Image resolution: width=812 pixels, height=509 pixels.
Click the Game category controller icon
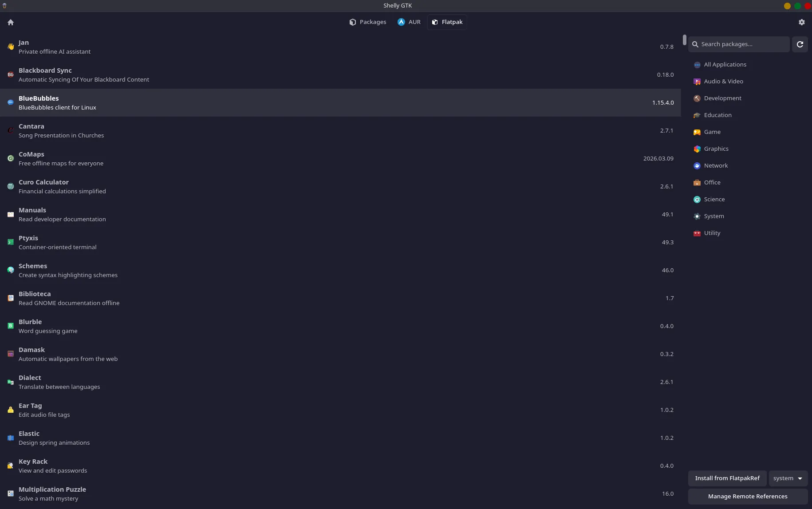click(x=697, y=132)
